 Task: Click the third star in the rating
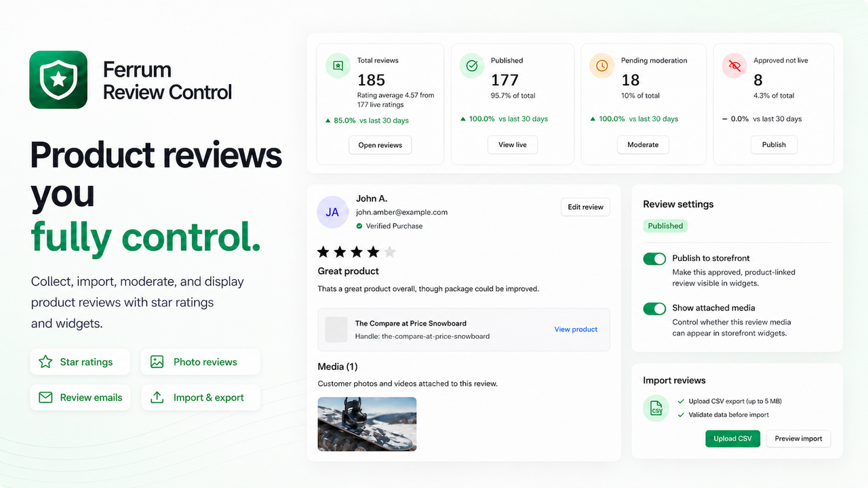point(357,252)
